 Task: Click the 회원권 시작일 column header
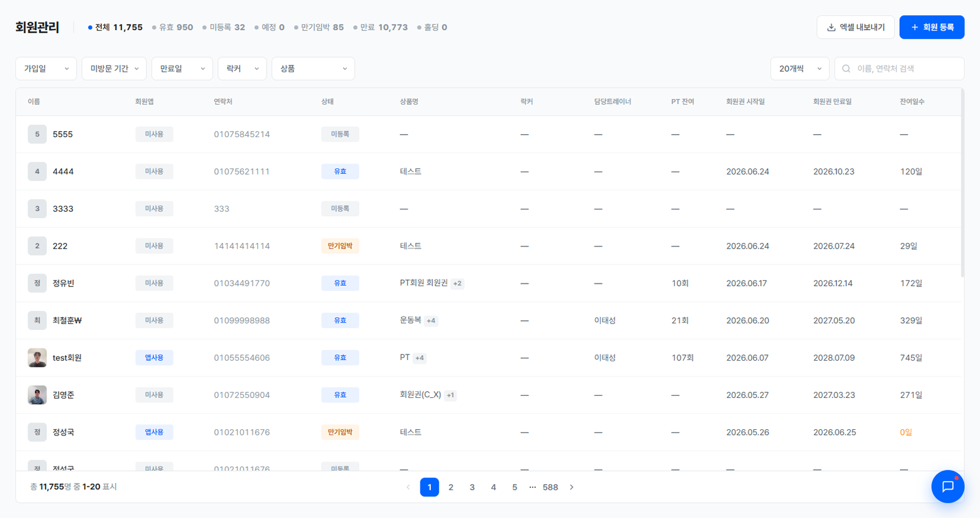(745, 102)
